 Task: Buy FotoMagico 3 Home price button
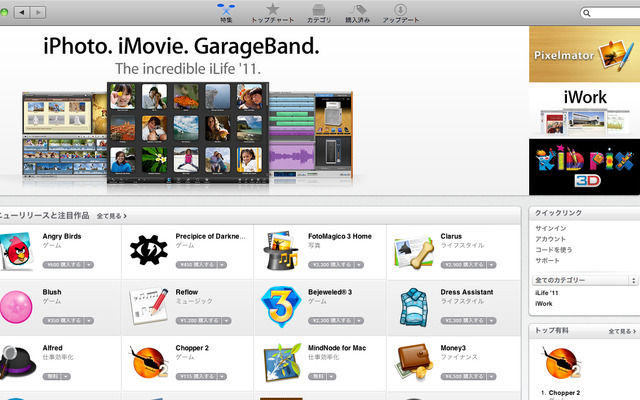pyautogui.click(x=331, y=265)
